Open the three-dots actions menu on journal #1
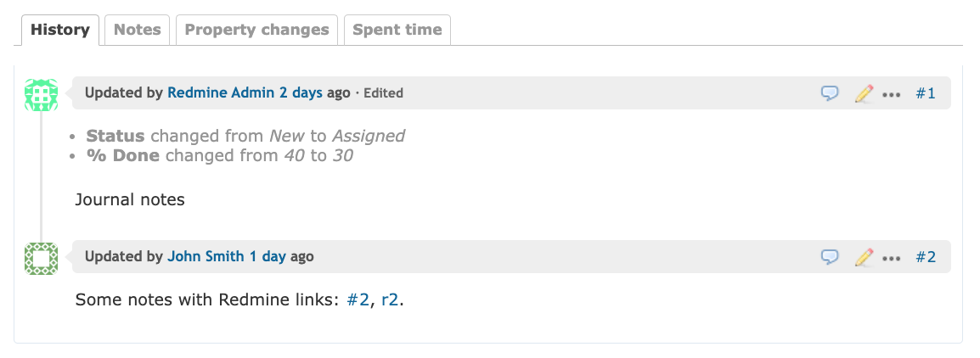The width and height of the screenshot is (980, 358). 891,94
